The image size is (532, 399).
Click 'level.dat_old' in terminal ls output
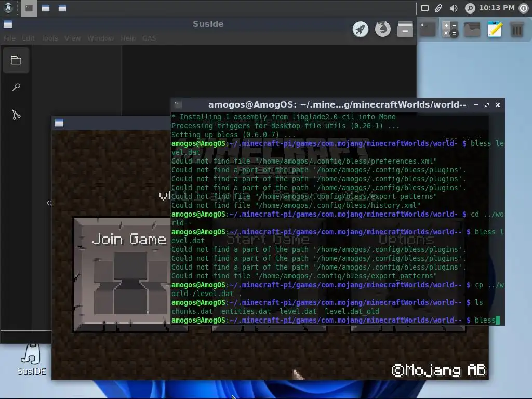352,311
